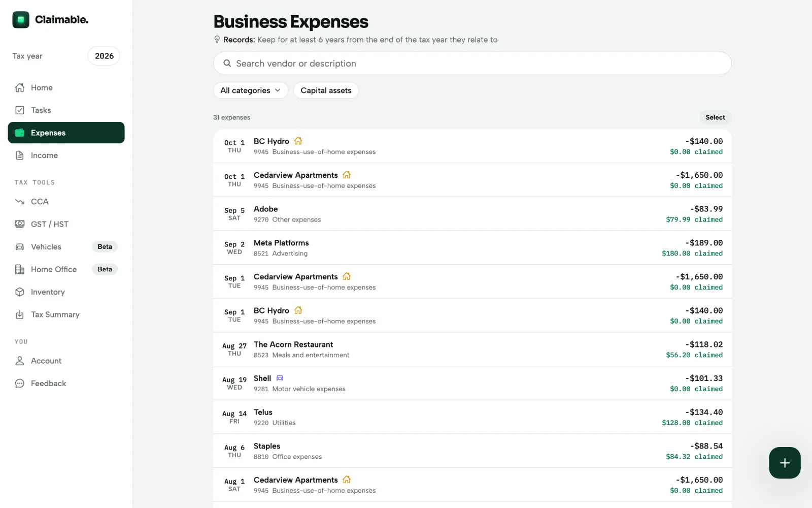
Task: Open the Adobe expense row
Action: pyautogui.click(x=472, y=214)
